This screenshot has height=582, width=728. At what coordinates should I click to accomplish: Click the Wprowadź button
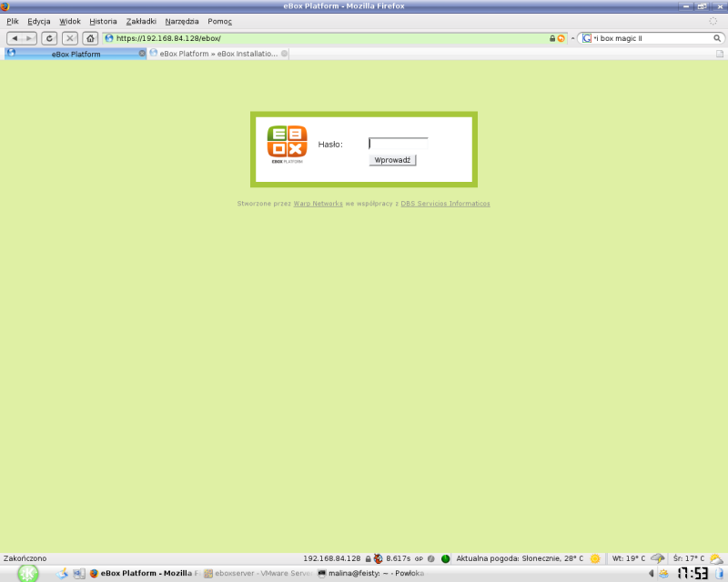point(392,160)
